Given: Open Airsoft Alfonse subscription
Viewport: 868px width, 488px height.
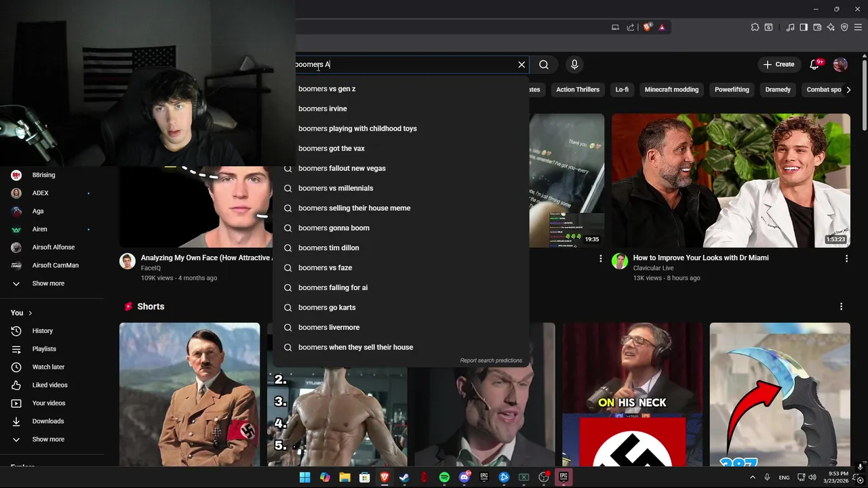Looking at the screenshot, I should pos(52,247).
